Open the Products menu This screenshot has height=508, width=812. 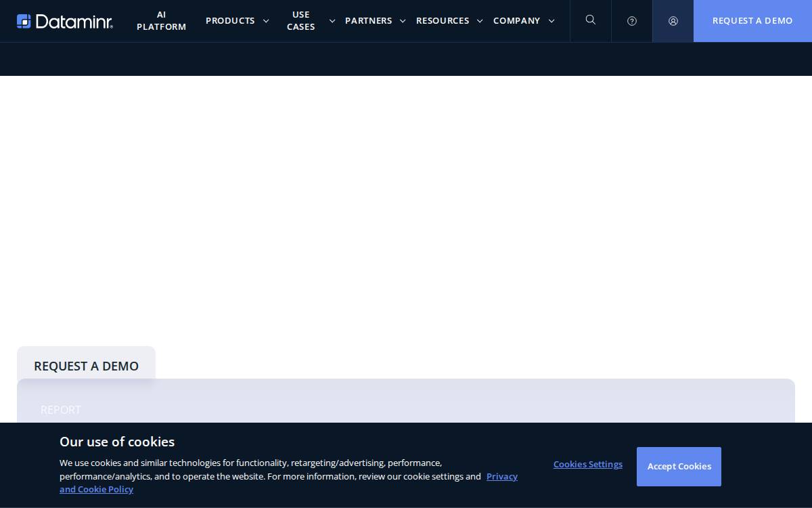point(230,20)
